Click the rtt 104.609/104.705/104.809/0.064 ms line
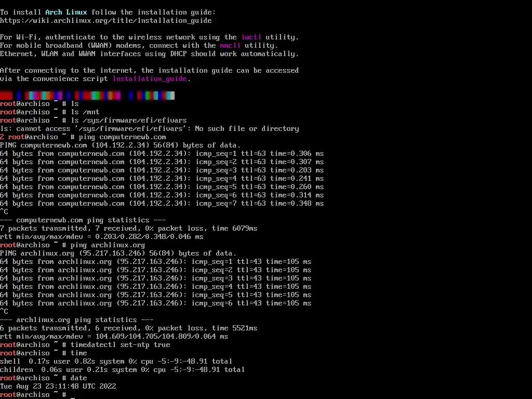Image resolution: width=532 pixels, height=399 pixels. pos(114,337)
